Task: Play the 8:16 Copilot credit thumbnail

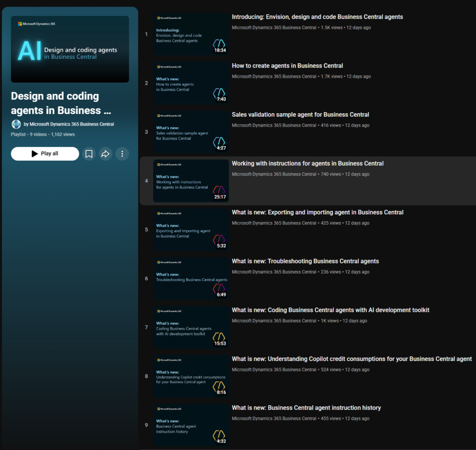Action: click(191, 377)
